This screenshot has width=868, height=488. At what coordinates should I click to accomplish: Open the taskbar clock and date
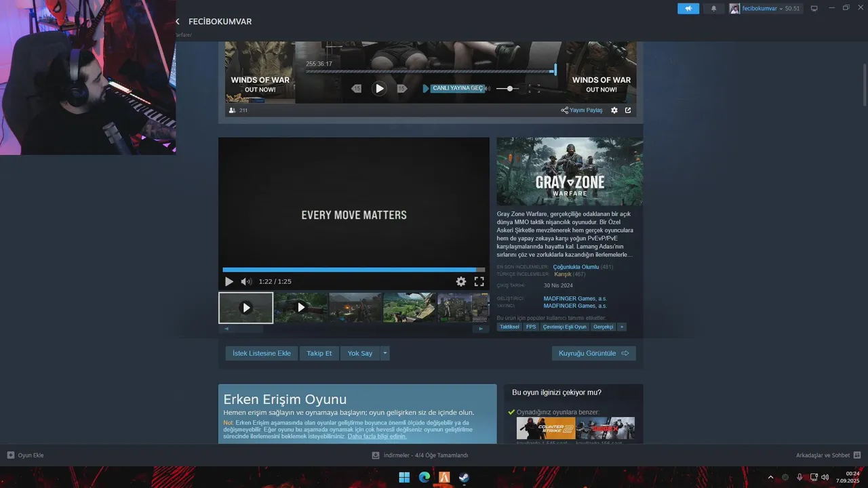click(848, 477)
